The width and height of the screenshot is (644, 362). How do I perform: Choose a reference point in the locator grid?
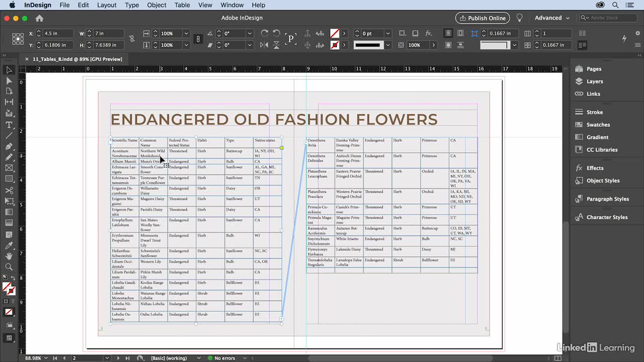[x=18, y=39]
